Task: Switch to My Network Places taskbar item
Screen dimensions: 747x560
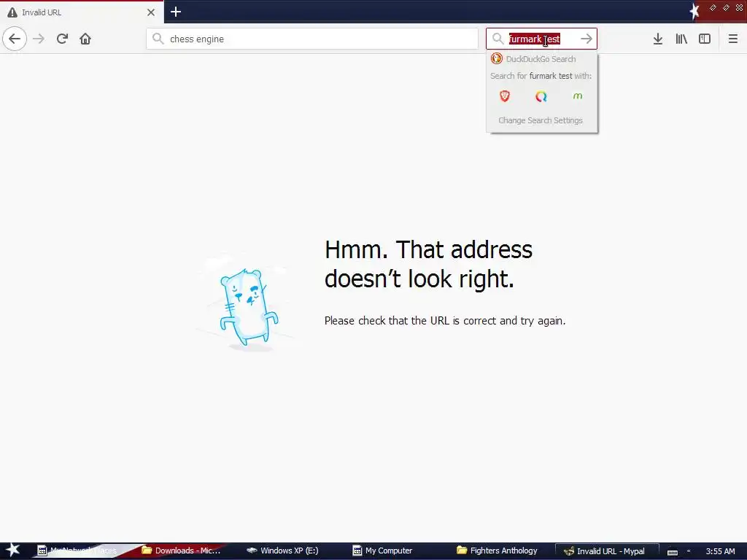Action: 79,551
